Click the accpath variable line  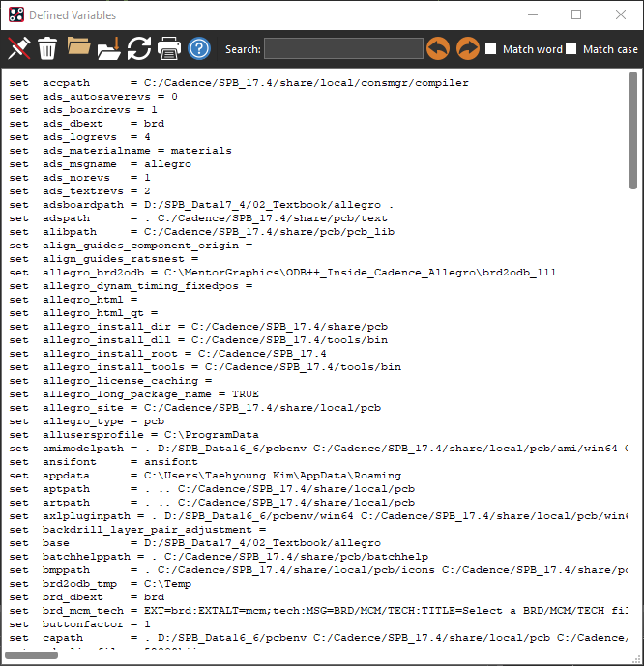click(239, 83)
